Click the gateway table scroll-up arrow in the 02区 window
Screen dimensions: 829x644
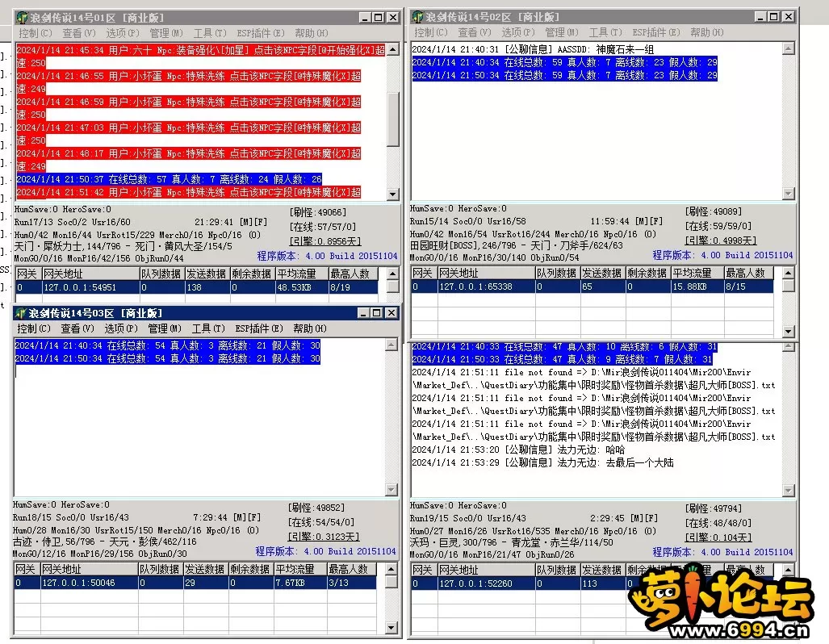pyautogui.click(x=789, y=274)
